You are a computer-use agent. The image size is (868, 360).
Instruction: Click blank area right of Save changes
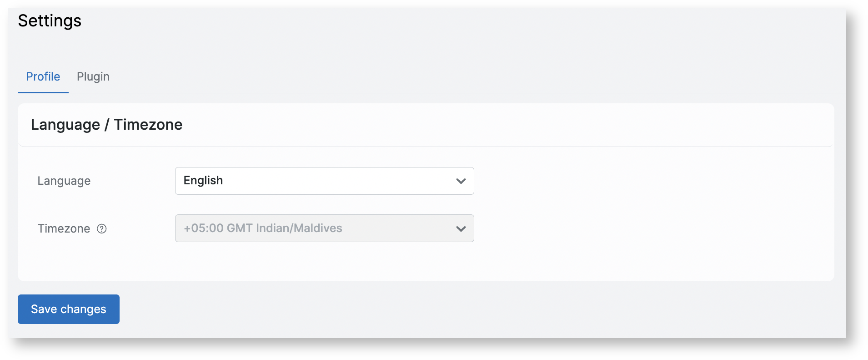tap(409, 309)
